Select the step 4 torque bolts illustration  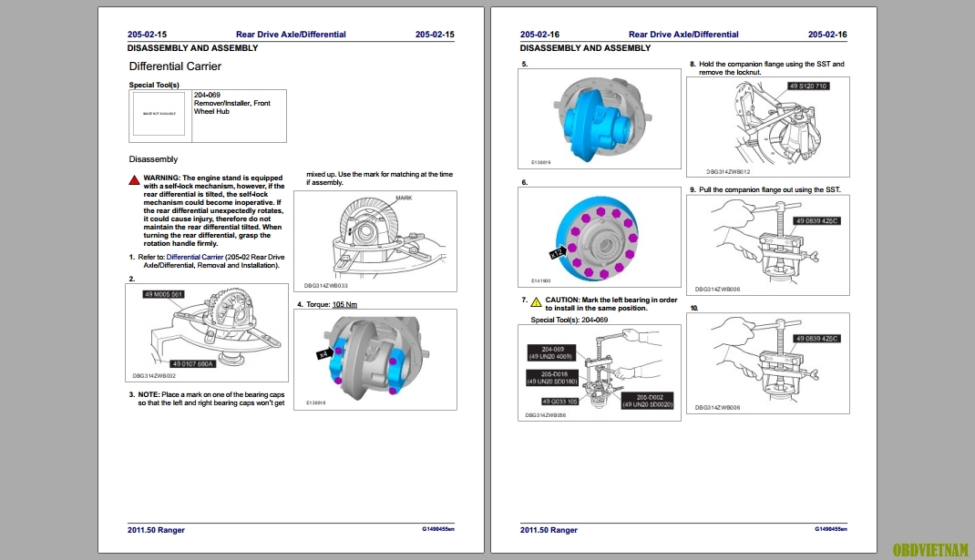[x=375, y=360]
